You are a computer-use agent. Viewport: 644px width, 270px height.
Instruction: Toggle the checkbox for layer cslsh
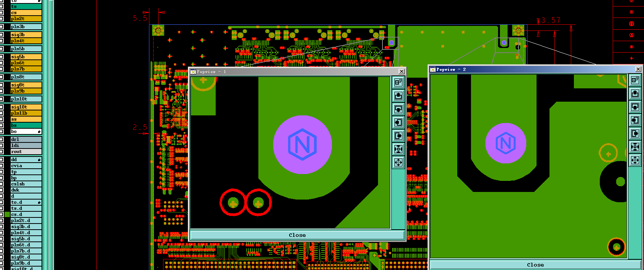point(2,184)
